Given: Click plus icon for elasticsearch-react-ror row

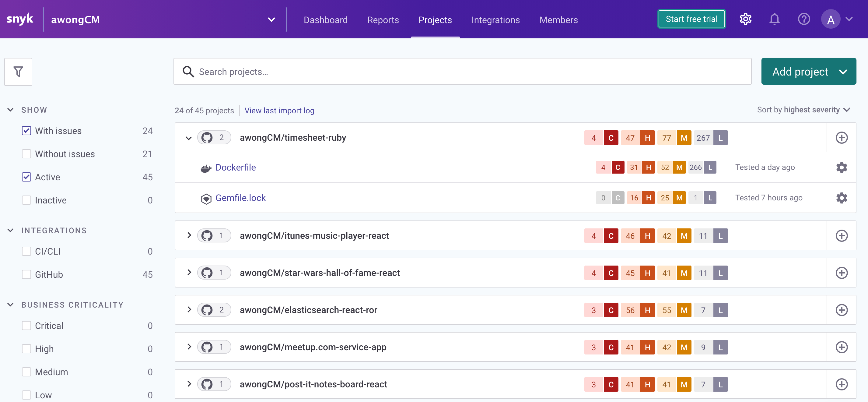Looking at the screenshot, I should pyautogui.click(x=842, y=310).
